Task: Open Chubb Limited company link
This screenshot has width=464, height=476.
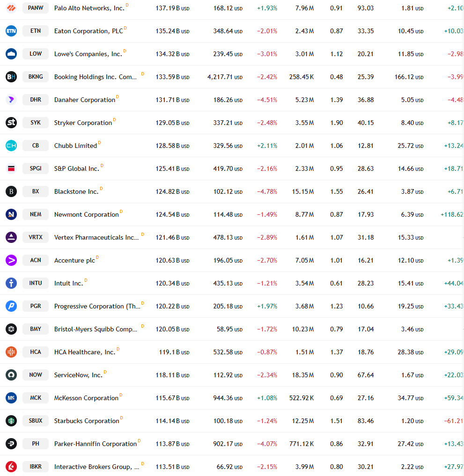Action: pyautogui.click(x=75, y=146)
